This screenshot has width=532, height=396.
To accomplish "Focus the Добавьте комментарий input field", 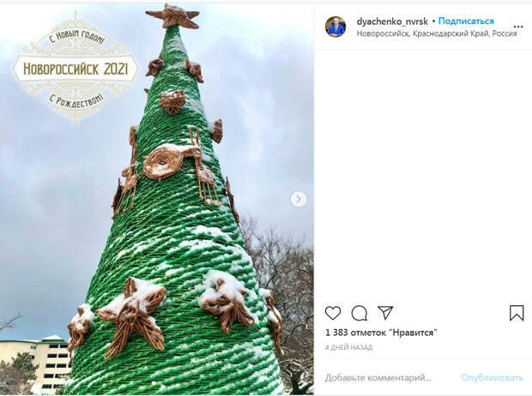I will pyautogui.click(x=378, y=378).
